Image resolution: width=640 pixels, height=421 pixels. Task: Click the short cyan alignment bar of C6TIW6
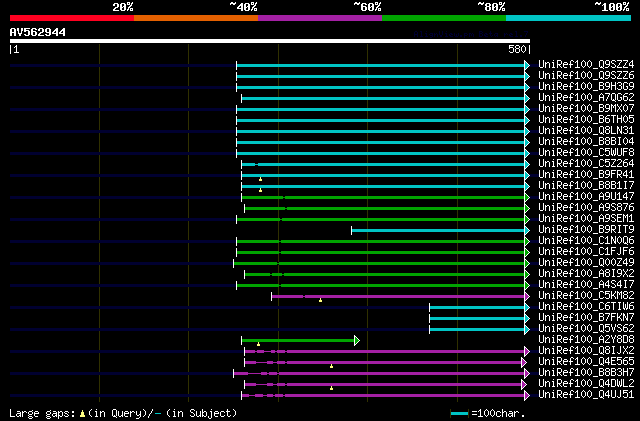[x=477, y=307]
